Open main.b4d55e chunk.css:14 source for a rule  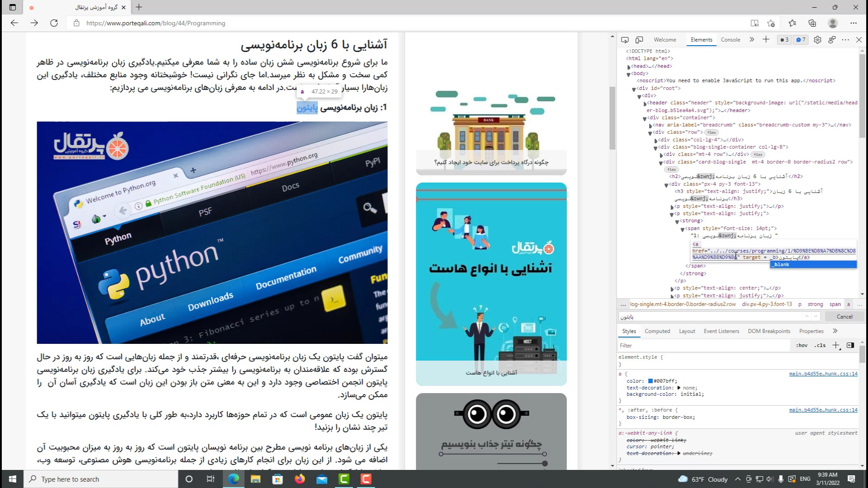point(823,374)
